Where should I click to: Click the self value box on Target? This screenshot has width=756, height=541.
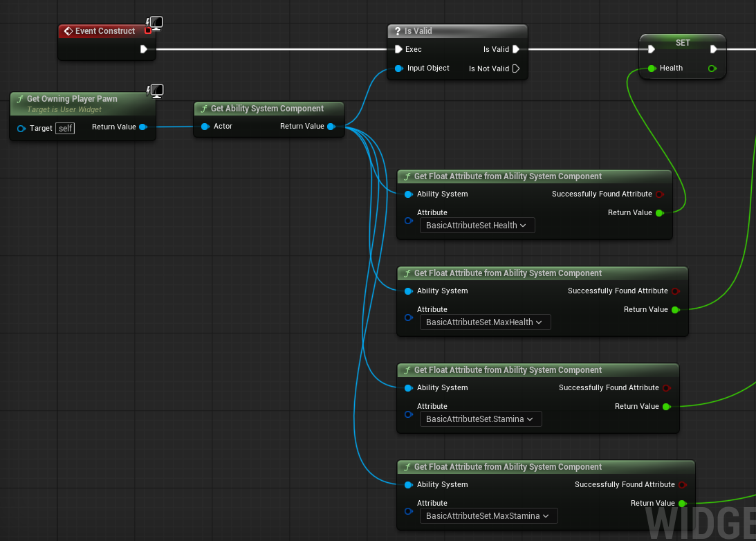(x=65, y=128)
